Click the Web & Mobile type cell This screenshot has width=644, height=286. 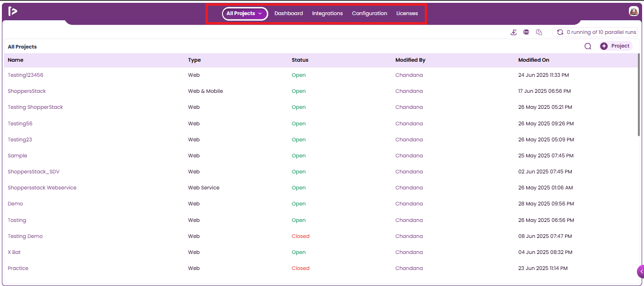click(206, 91)
